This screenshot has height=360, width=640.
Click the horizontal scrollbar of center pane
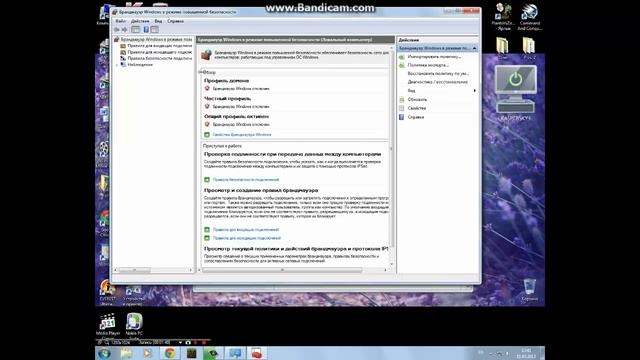coord(282,270)
